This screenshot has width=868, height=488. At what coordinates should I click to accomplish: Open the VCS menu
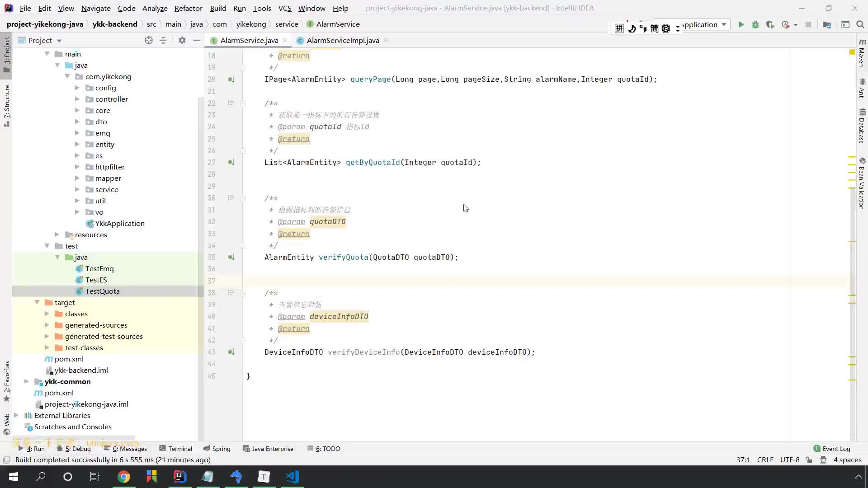(284, 8)
